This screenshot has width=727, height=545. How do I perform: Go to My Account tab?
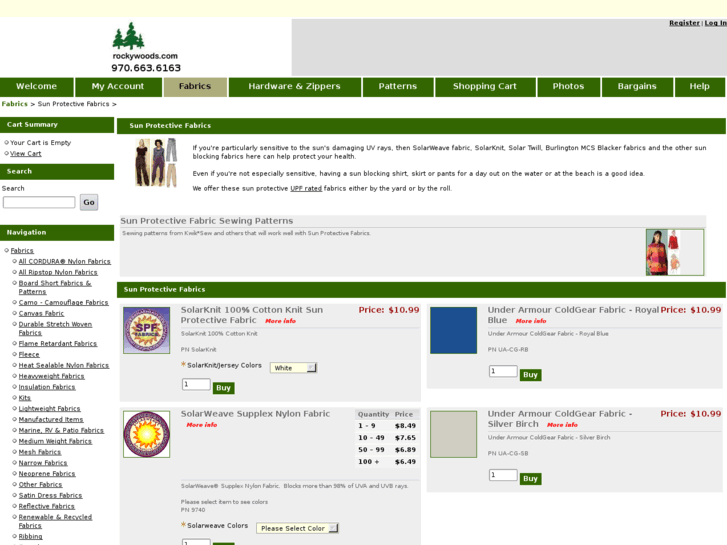tap(118, 87)
